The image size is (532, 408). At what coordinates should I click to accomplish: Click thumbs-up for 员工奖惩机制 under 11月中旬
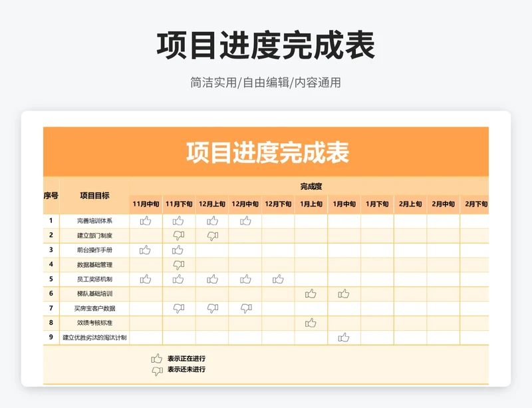[146, 280]
